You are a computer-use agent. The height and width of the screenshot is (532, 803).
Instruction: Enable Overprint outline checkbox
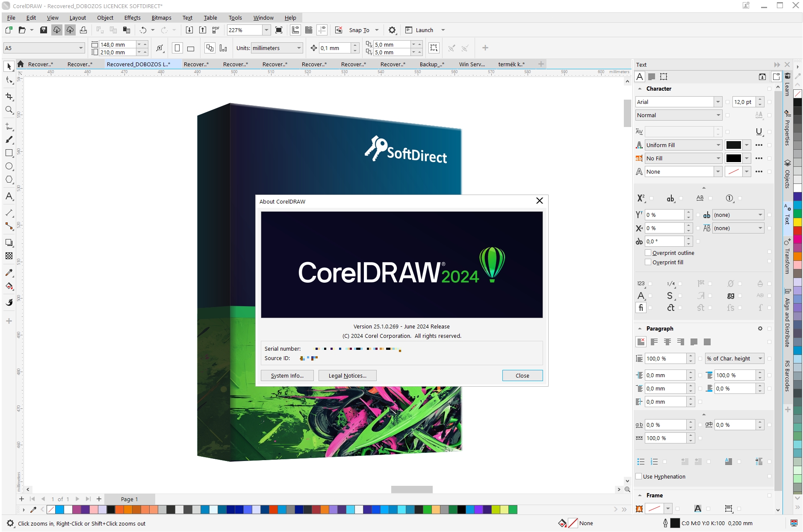648,253
